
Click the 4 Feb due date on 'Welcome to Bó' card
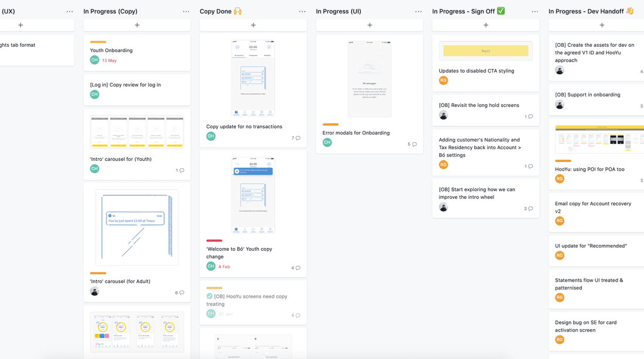click(224, 267)
